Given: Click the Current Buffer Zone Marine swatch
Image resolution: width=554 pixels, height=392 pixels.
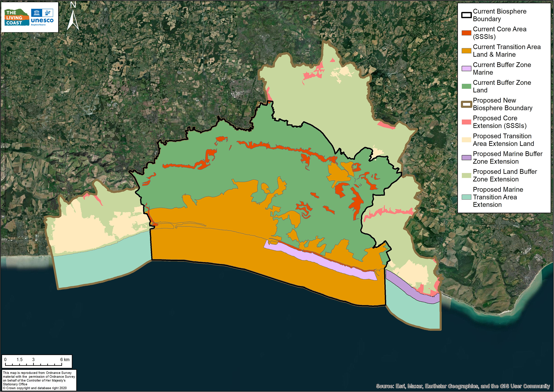Looking at the screenshot, I should click(466, 69).
